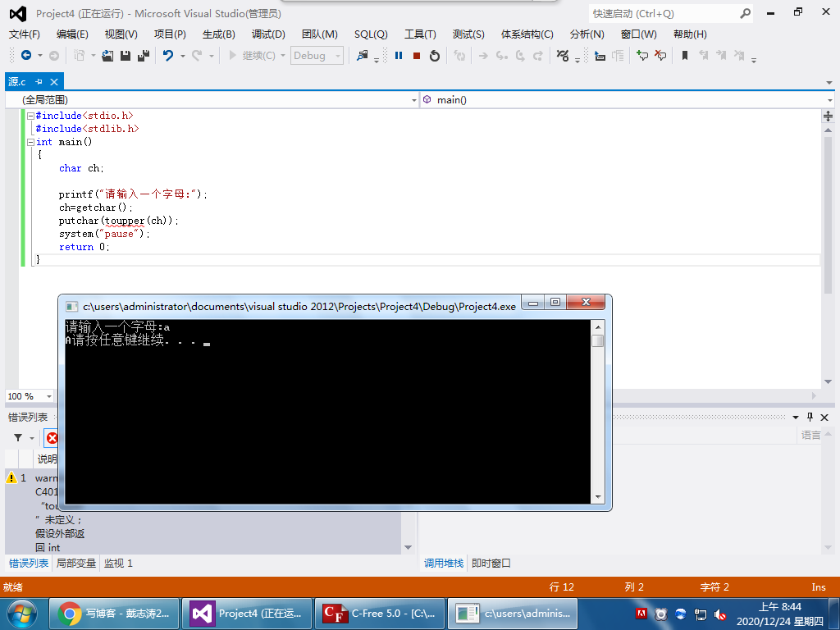Open the 继续(C) button dropdown arrow
Viewport: 840px width, 630px height.
click(x=283, y=56)
